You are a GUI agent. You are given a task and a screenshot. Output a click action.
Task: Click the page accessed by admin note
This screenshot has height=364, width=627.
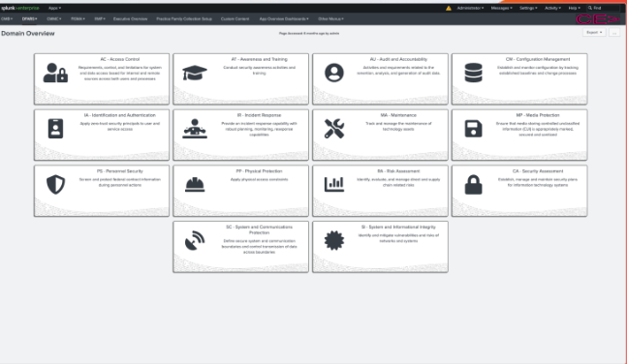(309, 34)
